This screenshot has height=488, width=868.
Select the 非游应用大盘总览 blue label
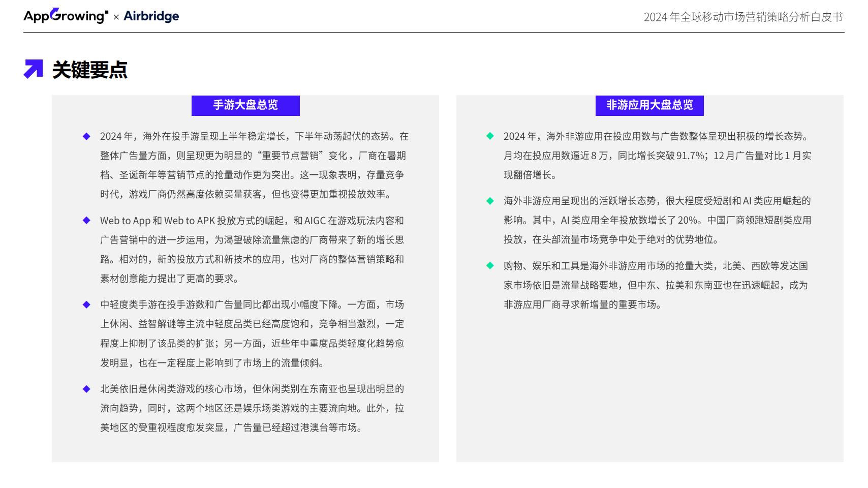coord(649,105)
